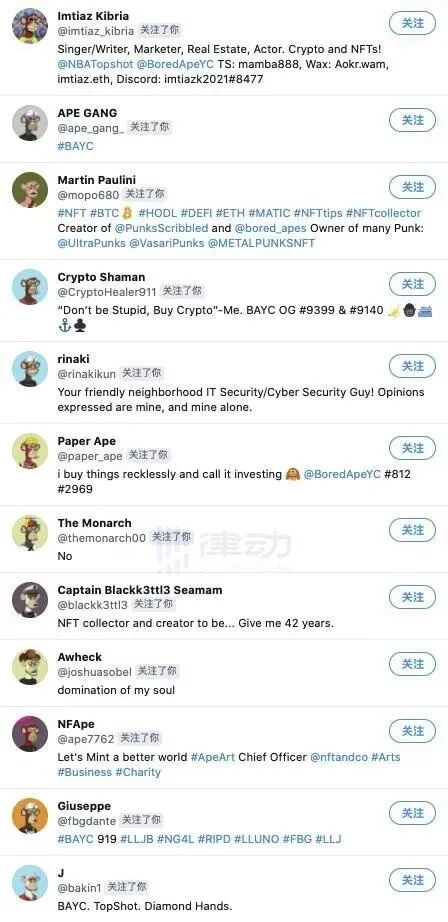The height and width of the screenshot is (922, 448).
Task: Open APE GANG's profile picture
Action: click(x=30, y=123)
